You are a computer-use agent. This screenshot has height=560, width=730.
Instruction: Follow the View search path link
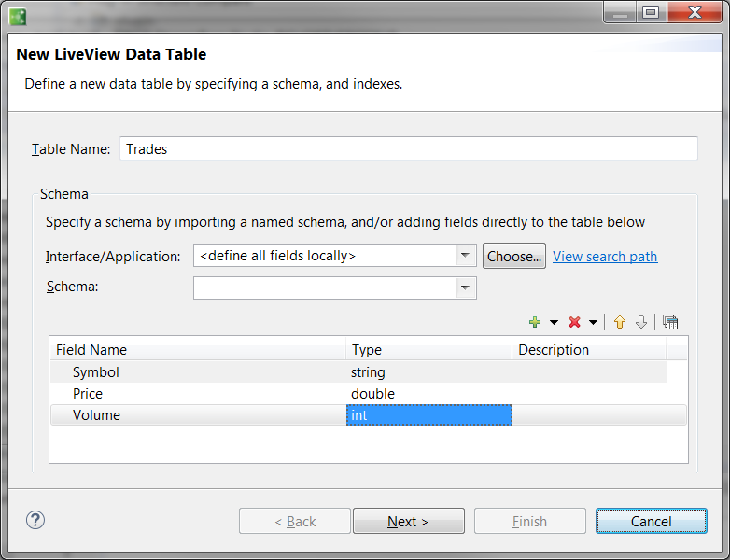[x=605, y=257]
